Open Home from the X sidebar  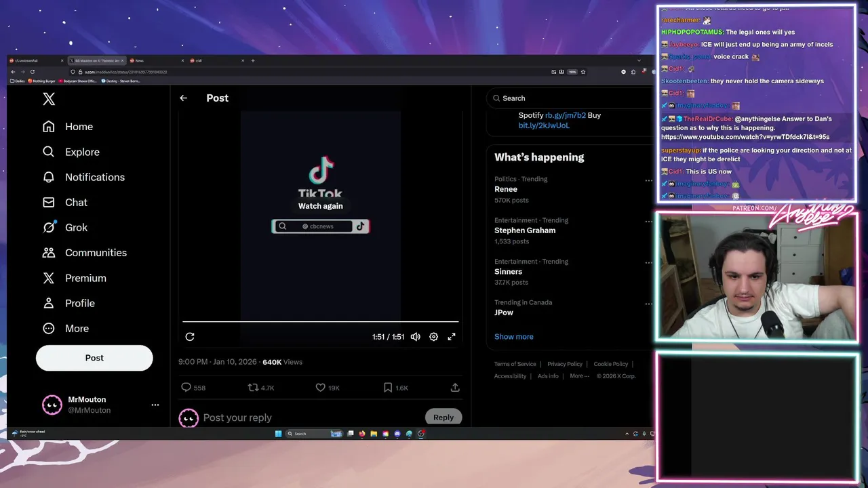click(68, 127)
